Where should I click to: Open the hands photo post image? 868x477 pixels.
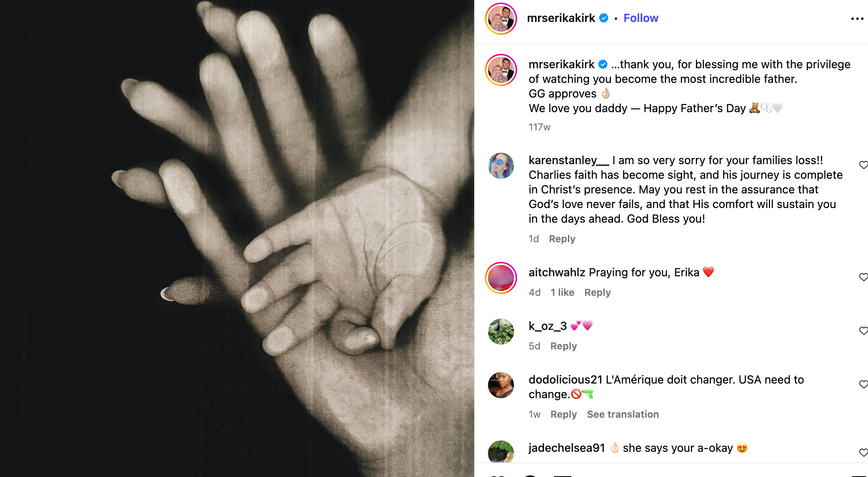[x=237, y=238]
